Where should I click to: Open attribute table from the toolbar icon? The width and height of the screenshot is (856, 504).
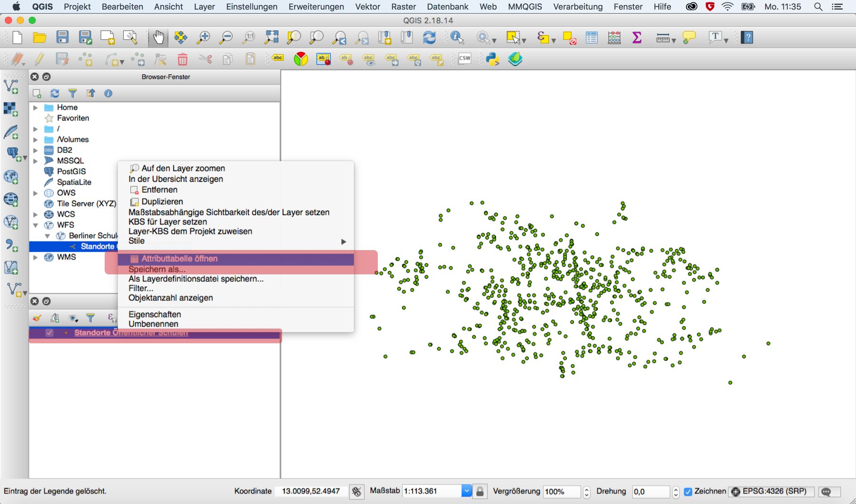pyautogui.click(x=591, y=38)
